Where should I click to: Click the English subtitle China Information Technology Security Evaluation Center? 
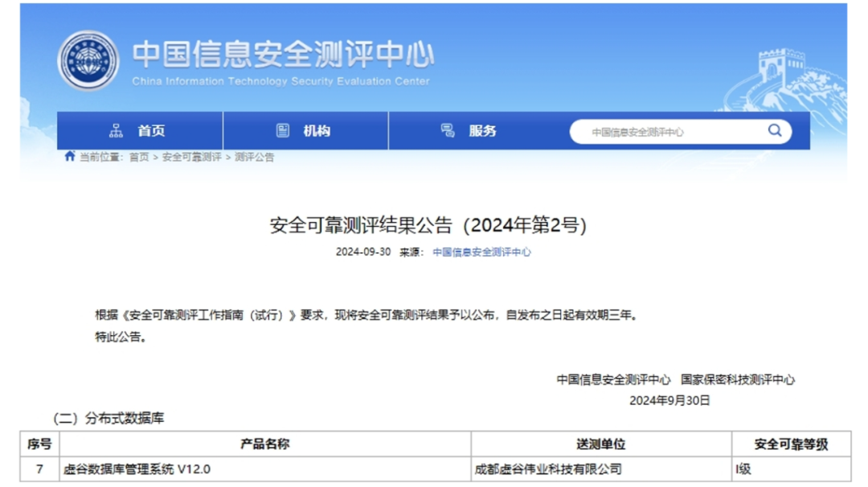(280, 81)
